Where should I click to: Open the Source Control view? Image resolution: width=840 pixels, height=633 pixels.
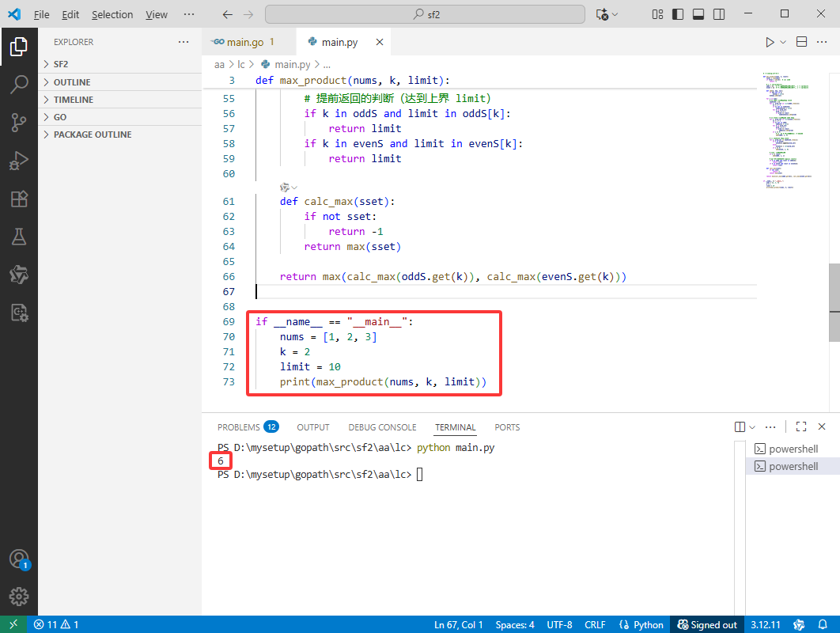(x=19, y=123)
